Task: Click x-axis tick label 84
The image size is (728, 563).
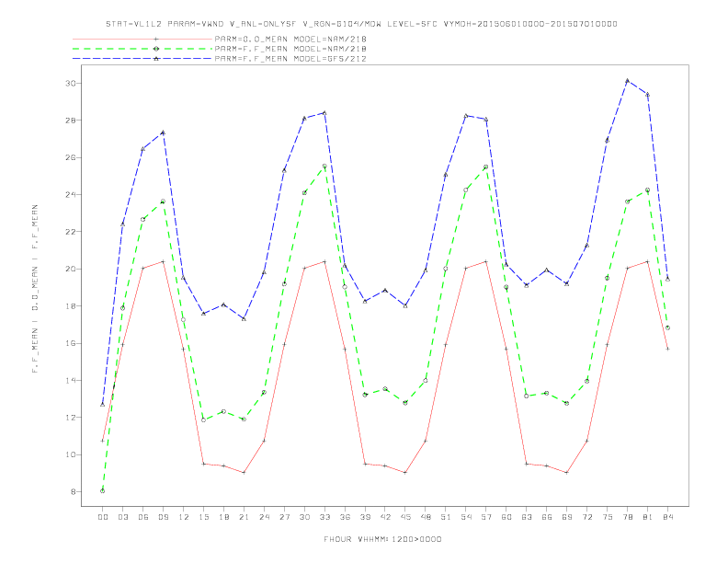Action: [x=667, y=517]
